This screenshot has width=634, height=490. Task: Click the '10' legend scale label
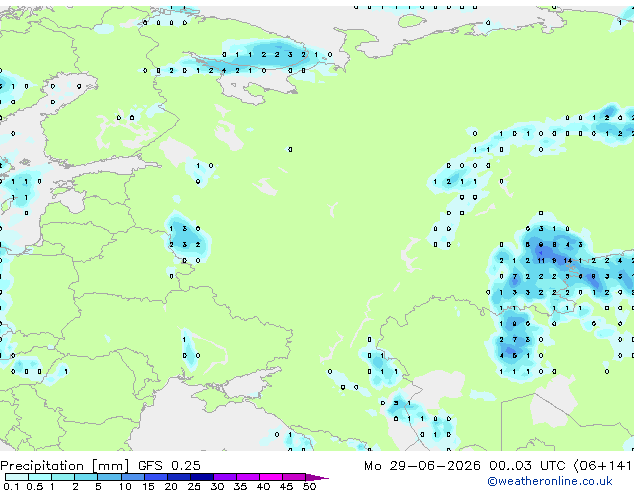click(x=125, y=486)
